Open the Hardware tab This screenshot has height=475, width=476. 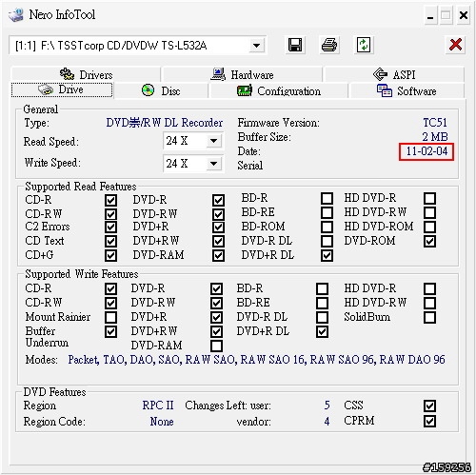click(242, 74)
